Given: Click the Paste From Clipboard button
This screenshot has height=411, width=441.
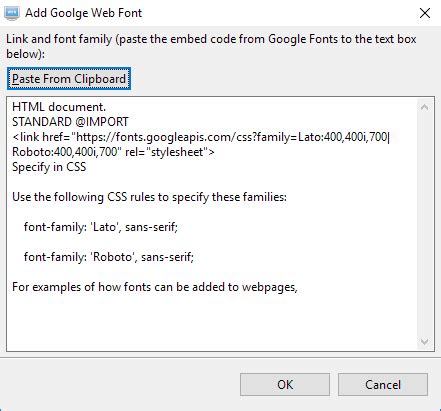Looking at the screenshot, I should pos(69,79).
